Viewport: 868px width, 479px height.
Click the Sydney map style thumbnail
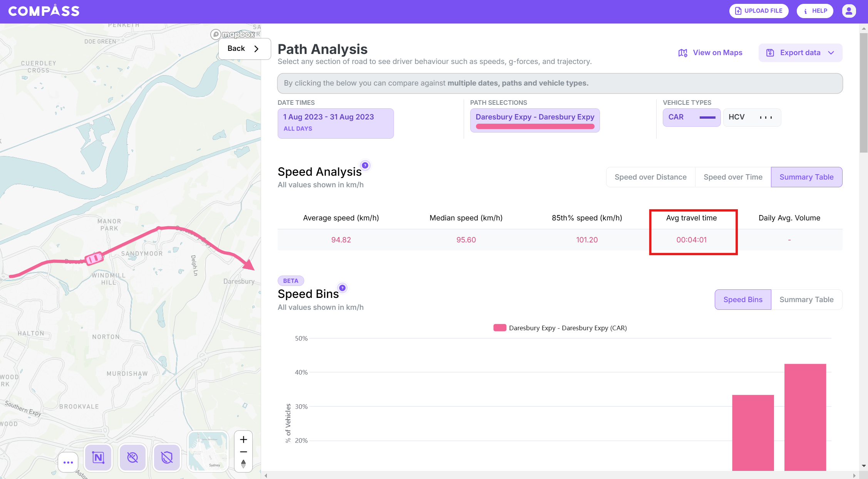(208, 451)
